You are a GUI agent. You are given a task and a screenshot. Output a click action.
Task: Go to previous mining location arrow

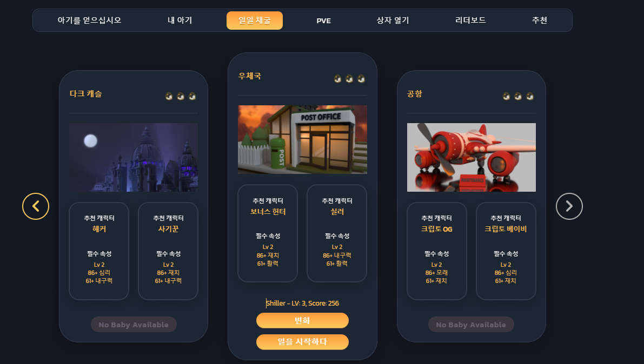pos(36,206)
